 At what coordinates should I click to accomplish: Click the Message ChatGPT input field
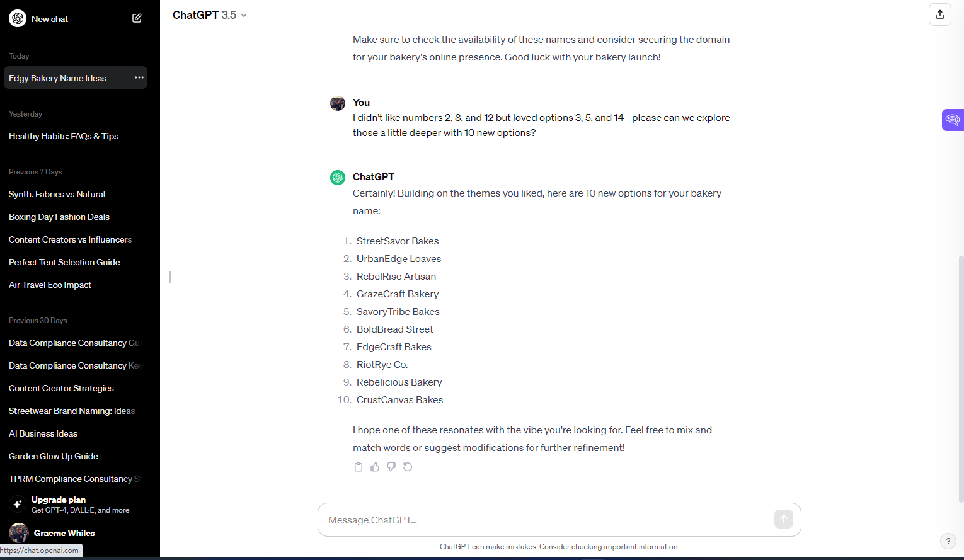click(547, 520)
